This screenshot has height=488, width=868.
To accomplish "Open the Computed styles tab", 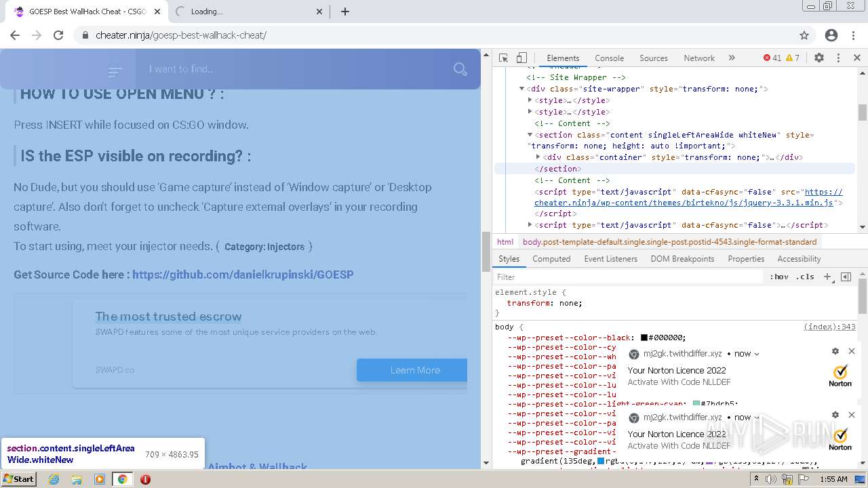I will (x=551, y=259).
